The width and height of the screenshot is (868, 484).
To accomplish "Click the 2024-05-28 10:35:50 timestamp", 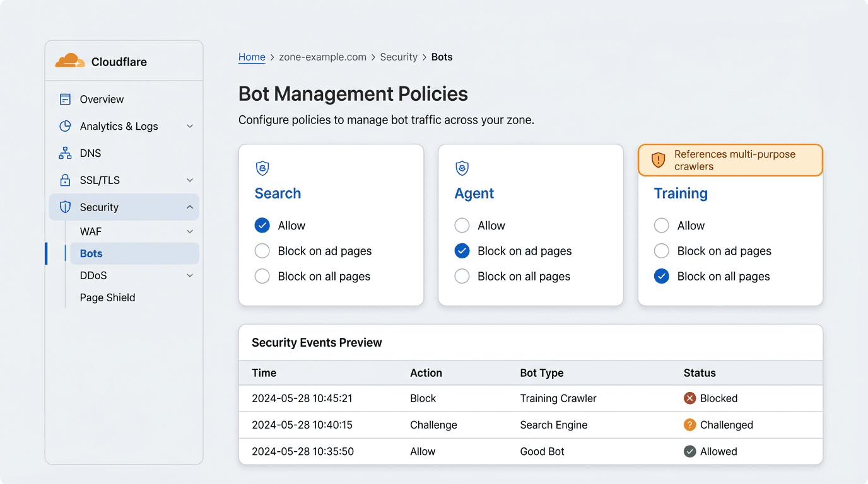I will (303, 451).
